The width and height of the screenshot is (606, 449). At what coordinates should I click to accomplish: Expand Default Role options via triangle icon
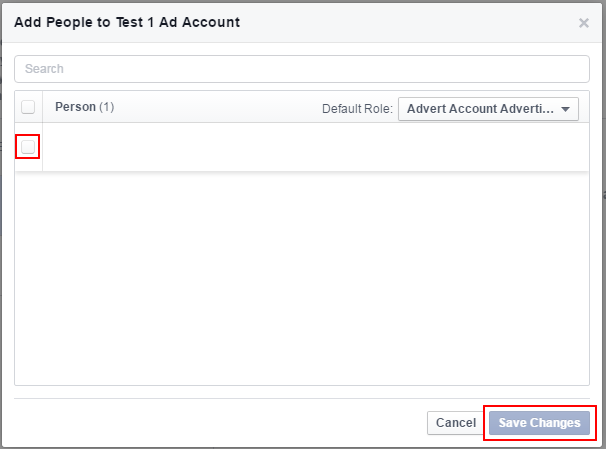tap(565, 109)
